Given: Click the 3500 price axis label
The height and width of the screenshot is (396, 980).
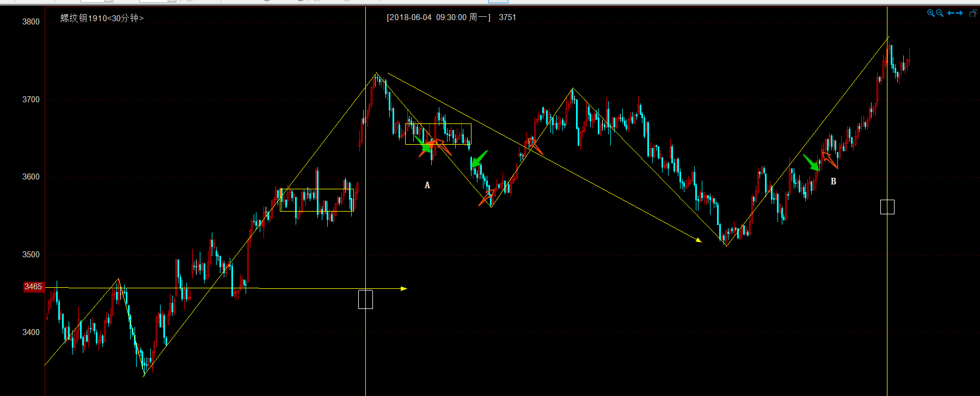Looking at the screenshot, I should (x=31, y=255).
